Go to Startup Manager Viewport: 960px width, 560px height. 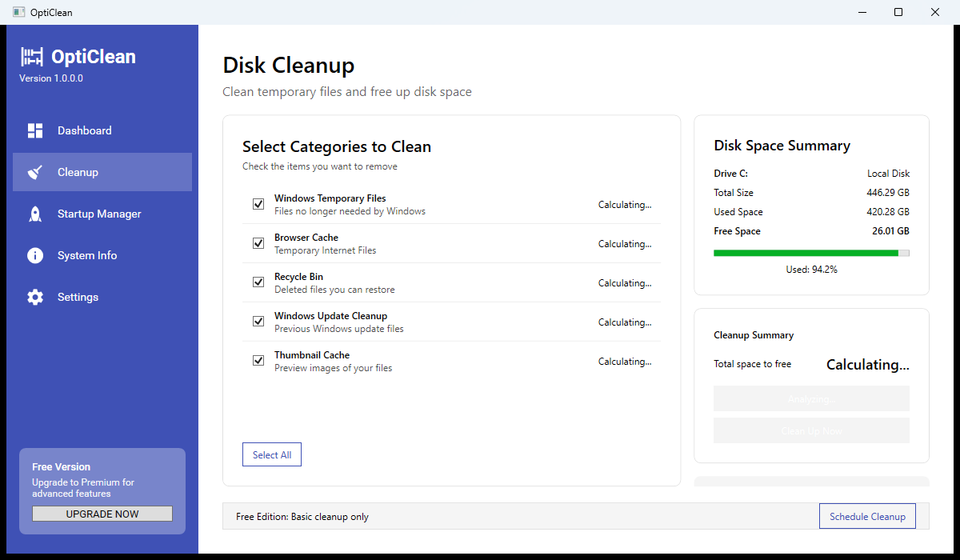[x=102, y=214]
